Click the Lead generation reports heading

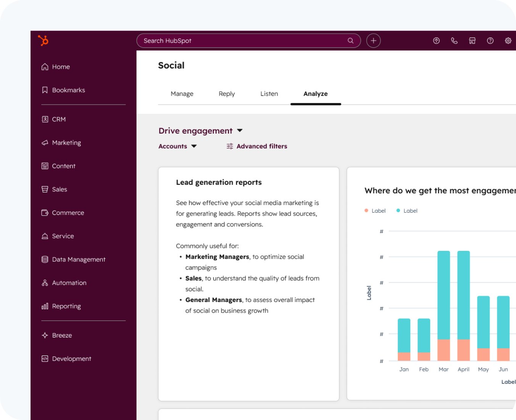[219, 183]
